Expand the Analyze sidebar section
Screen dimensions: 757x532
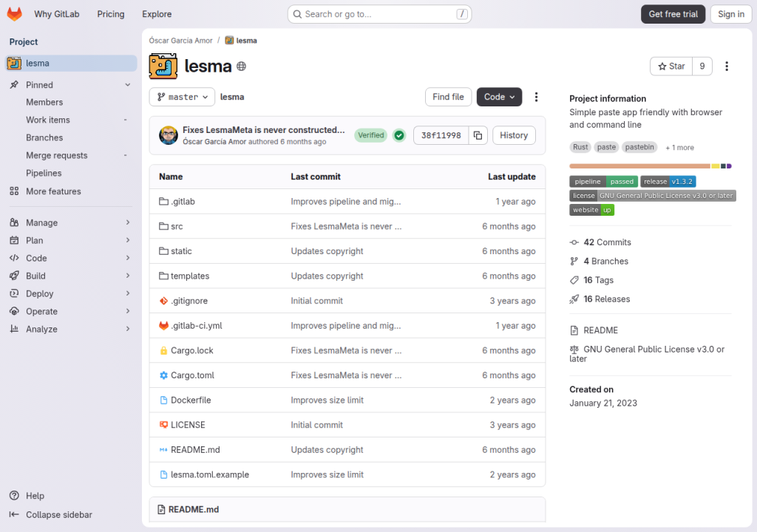click(x=70, y=330)
